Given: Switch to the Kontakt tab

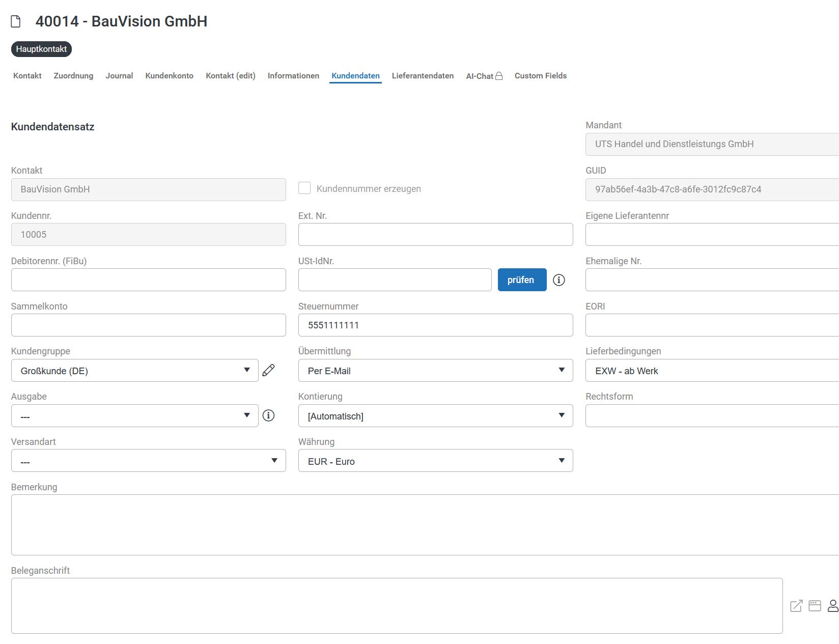Looking at the screenshot, I should click(27, 76).
